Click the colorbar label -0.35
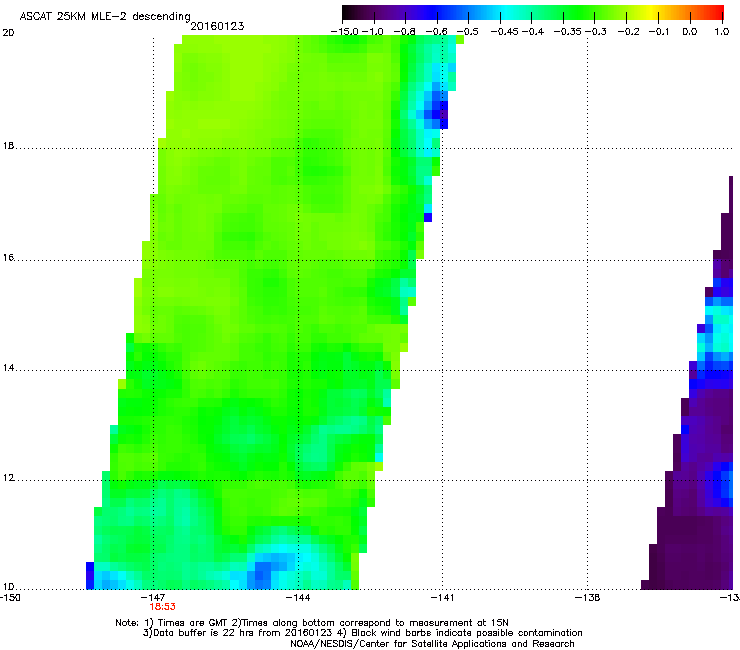This screenshot has height=650, width=740. (x=568, y=32)
